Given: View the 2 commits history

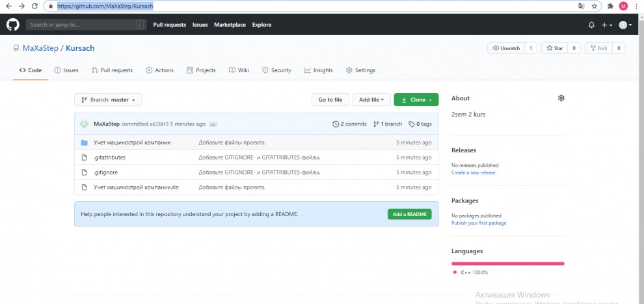Looking at the screenshot, I should click(x=349, y=124).
